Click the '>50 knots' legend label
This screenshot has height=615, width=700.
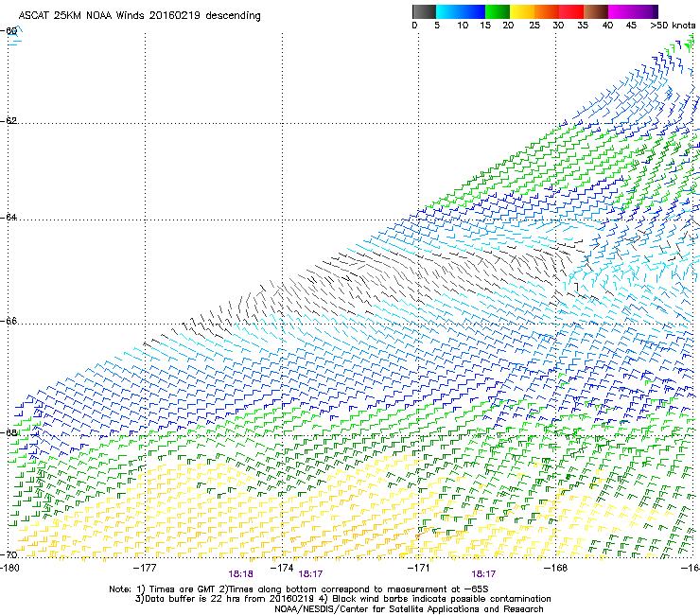pos(673,26)
